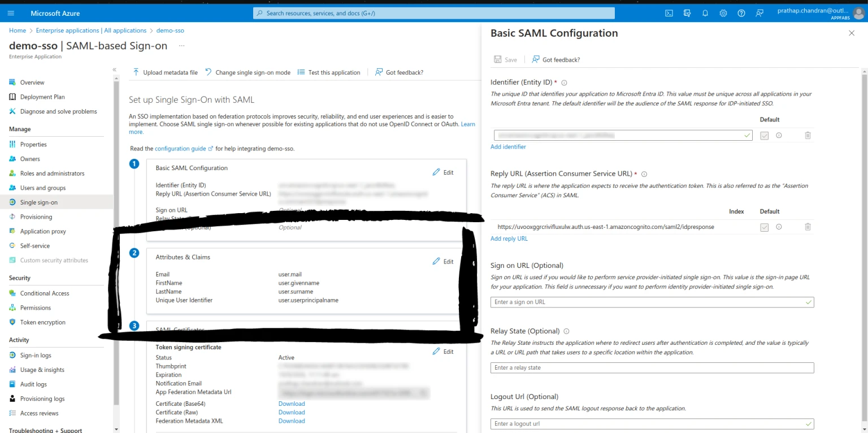The height and width of the screenshot is (433, 868).
Task: Launch Cloud Shell from the top bar
Action: [669, 13]
